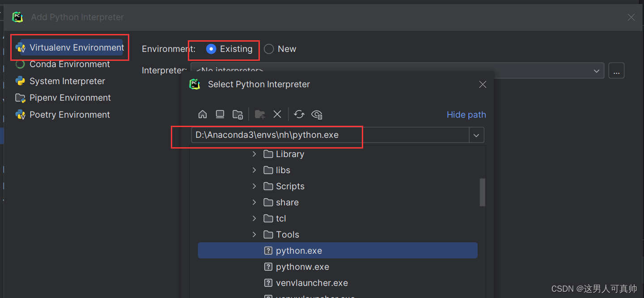Select Conda Environment in sidebar
This screenshot has width=644, height=298.
pyautogui.click(x=62, y=64)
